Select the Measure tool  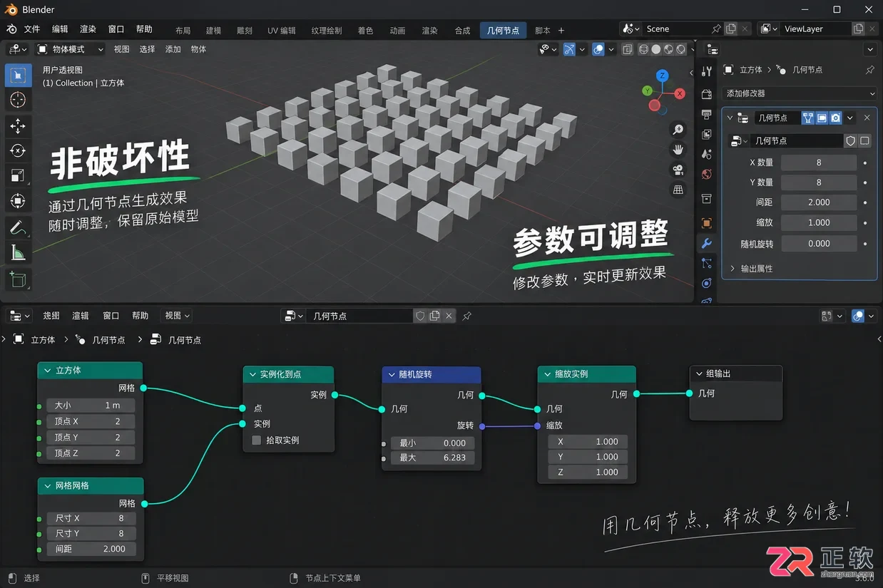point(18,253)
